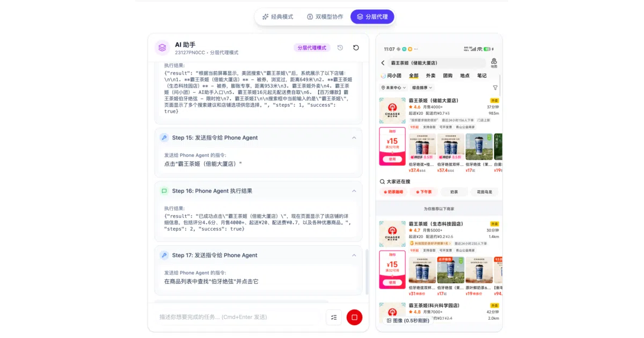The width and height of the screenshot is (644, 338).
Task: Click Step 15 instruction text 点击霸王茶姬（倍能大厦店）
Action: pyautogui.click(x=203, y=164)
